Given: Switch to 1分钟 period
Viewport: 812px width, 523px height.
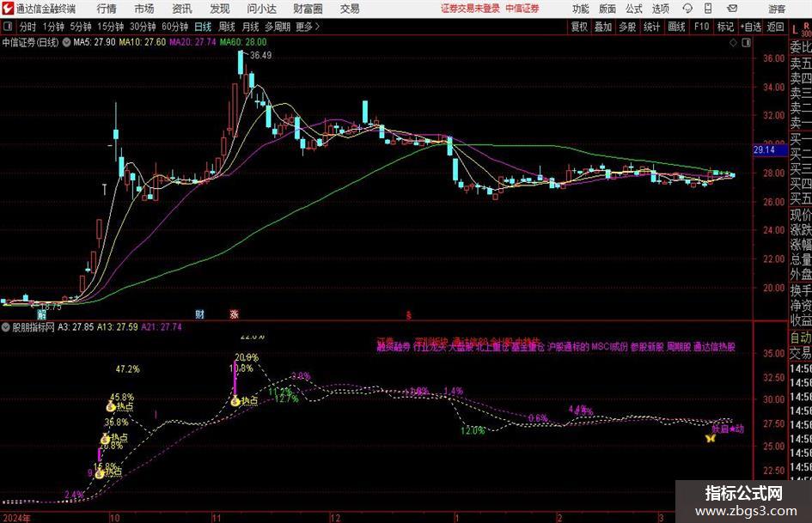Looking at the screenshot, I should (53, 27).
